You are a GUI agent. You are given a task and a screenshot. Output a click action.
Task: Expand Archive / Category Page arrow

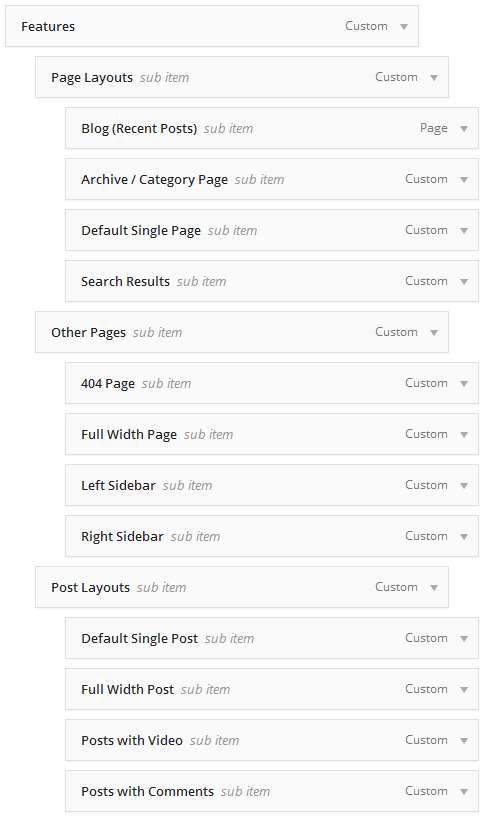click(464, 180)
